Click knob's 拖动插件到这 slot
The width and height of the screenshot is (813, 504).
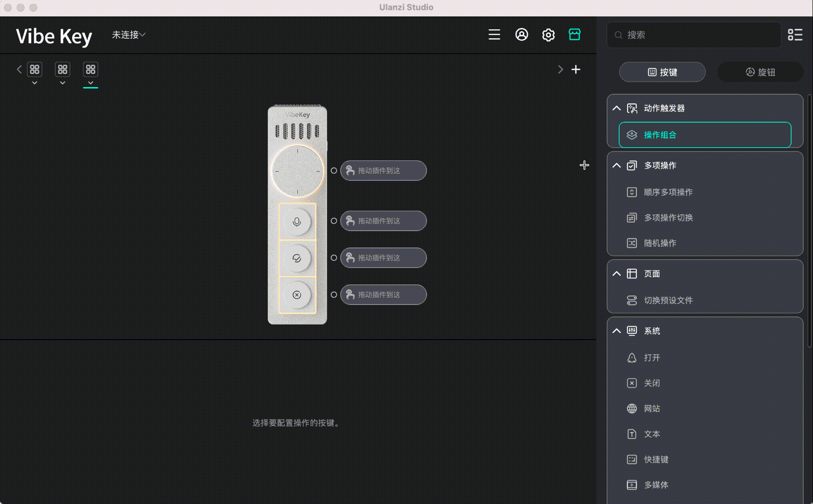pos(383,171)
